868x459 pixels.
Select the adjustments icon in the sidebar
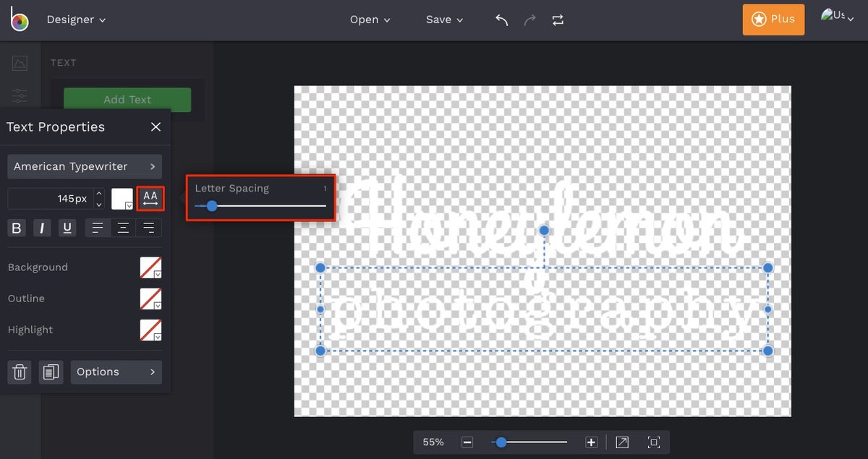click(20, 96)
